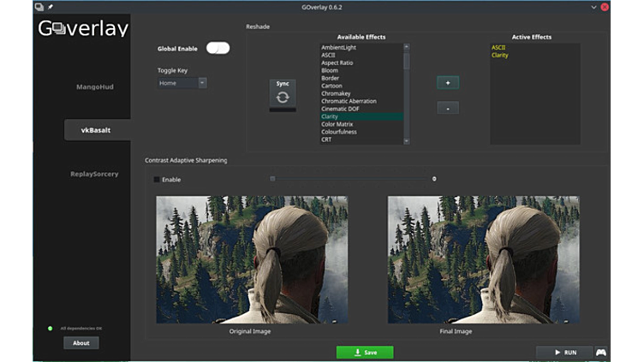Open the Toggle Key dropdown
The width and height of the screenshot is (644, 362).
pos(182,83)
